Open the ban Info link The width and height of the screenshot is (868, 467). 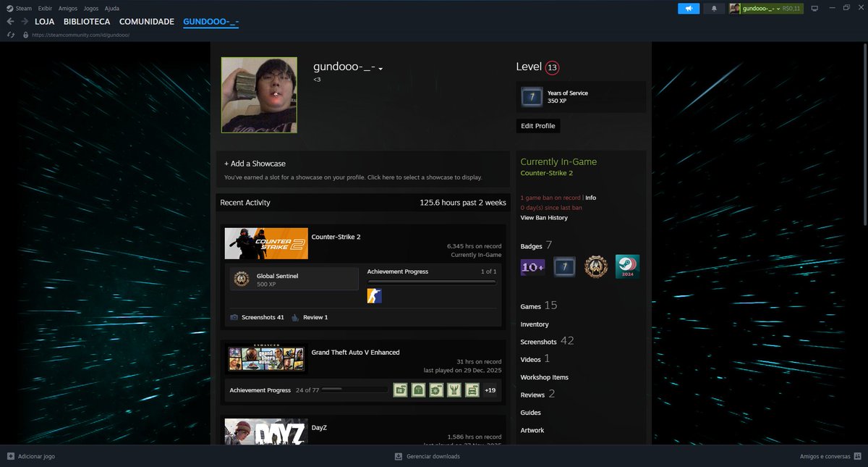tap(591, 198)
